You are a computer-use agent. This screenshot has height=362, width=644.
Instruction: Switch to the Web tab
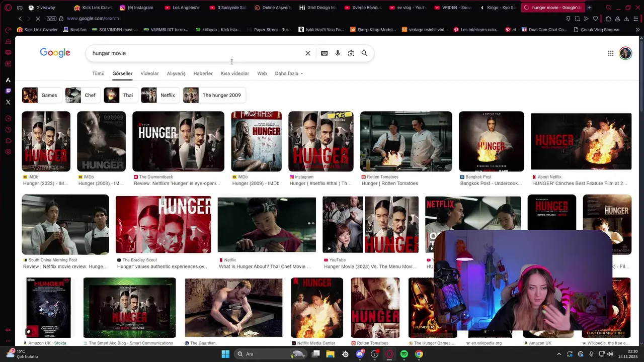click(262, 73)
